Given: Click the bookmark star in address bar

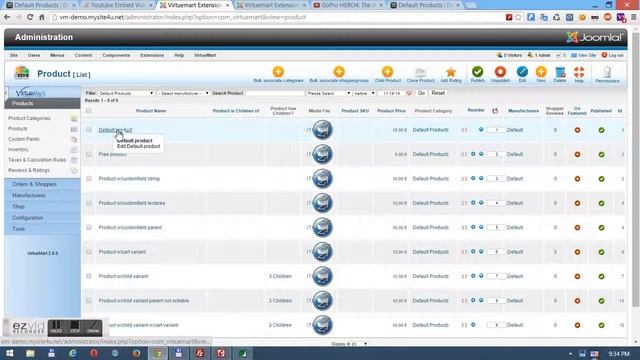Looking at the screenshot, I should coord(518,17).
